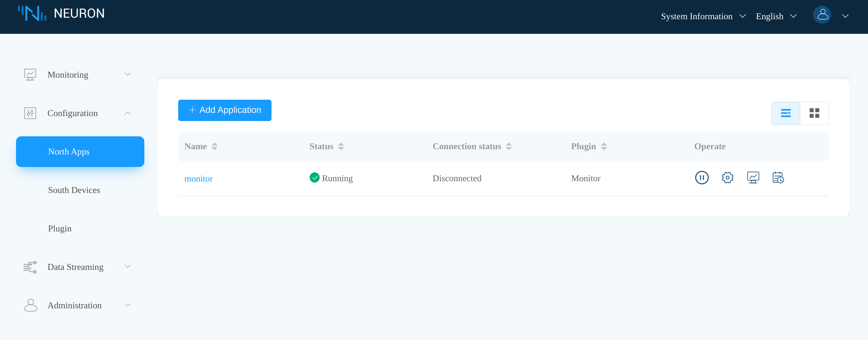
Task: Click Data Streaming menu label
Action: 76,267
